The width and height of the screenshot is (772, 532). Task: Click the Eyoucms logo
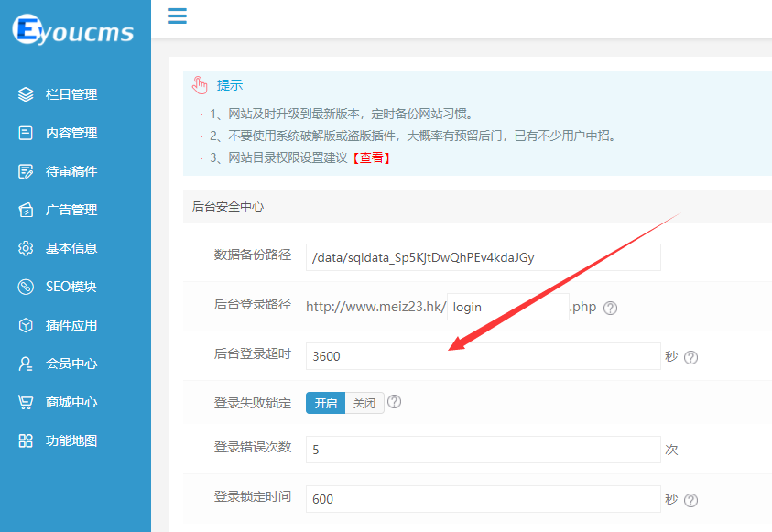(73, 30)
